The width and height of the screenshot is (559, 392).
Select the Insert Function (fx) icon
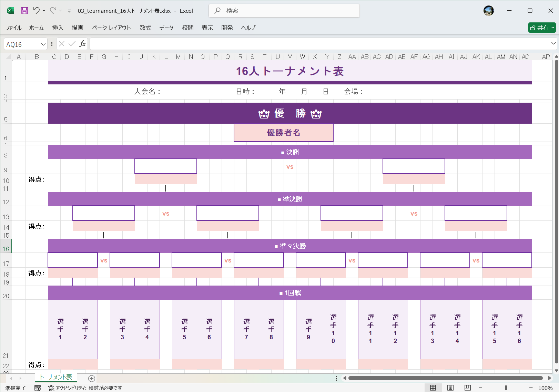click(x=82, y=44)
